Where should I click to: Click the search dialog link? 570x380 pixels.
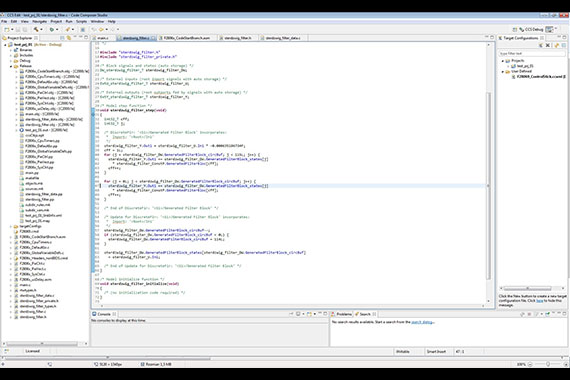point(422,322)
